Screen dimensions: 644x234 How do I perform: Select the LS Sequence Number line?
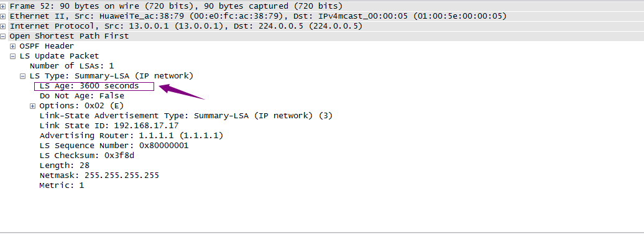[114, 146]
